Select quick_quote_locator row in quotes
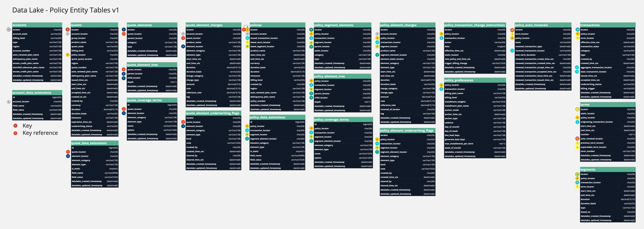 pos(94,59)
